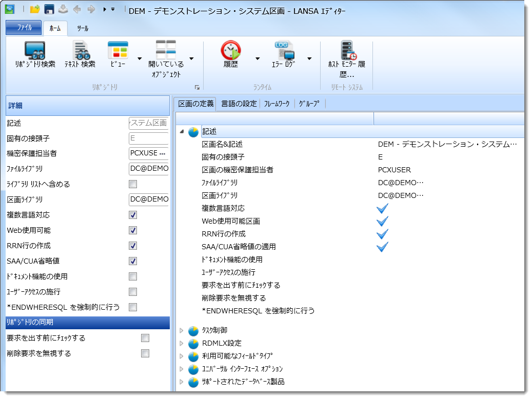Switch to フレームワーク tab
The width and height of the screenshot is (532, 399).
click(x=277, y=104)
